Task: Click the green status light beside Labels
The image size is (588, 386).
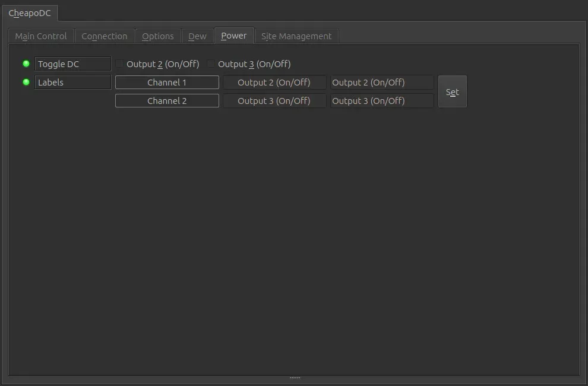Action: click(26, 82)
